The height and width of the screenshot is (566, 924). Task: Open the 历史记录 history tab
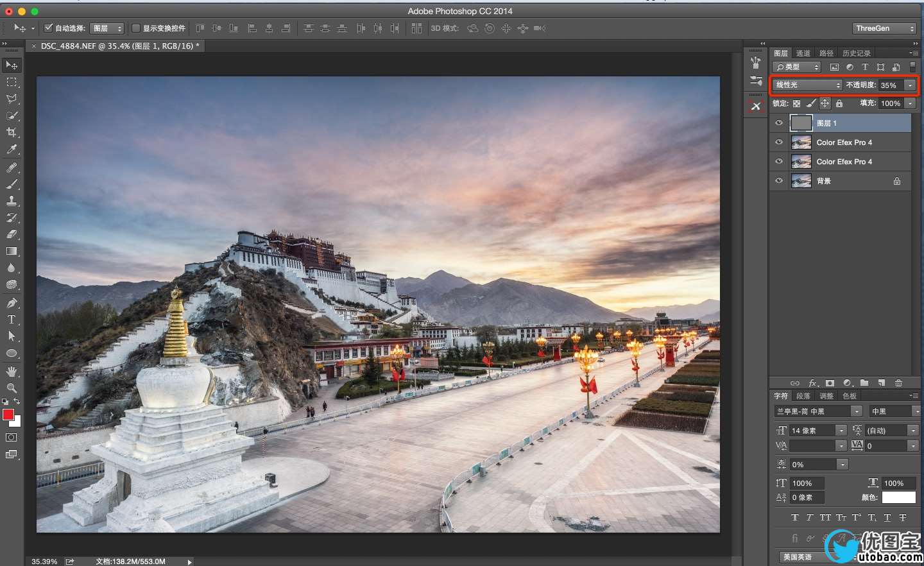coord(856,53)
